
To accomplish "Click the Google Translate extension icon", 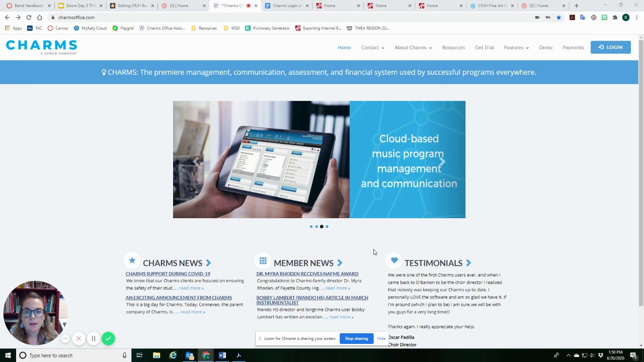I will pos(583,17).
